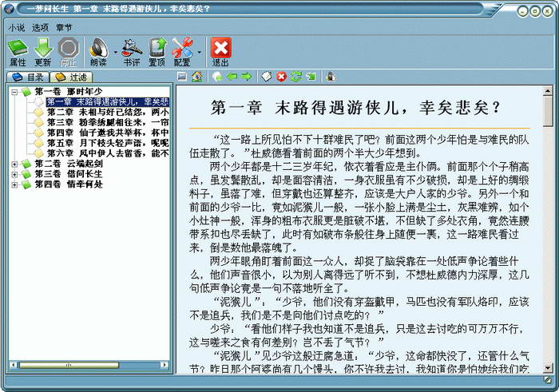Select chapter 第三章 粉拳绣腿相往来

108,123
